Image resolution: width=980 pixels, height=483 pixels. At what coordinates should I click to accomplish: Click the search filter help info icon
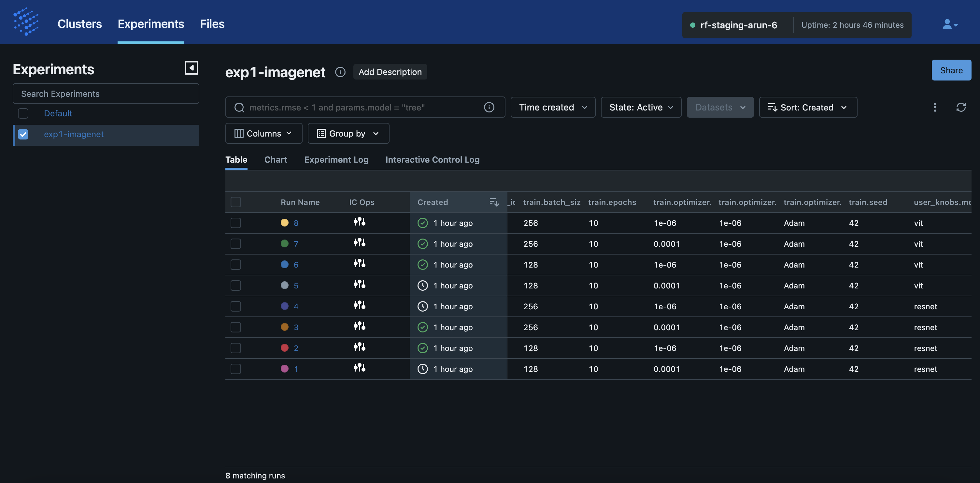pos(489,107)
